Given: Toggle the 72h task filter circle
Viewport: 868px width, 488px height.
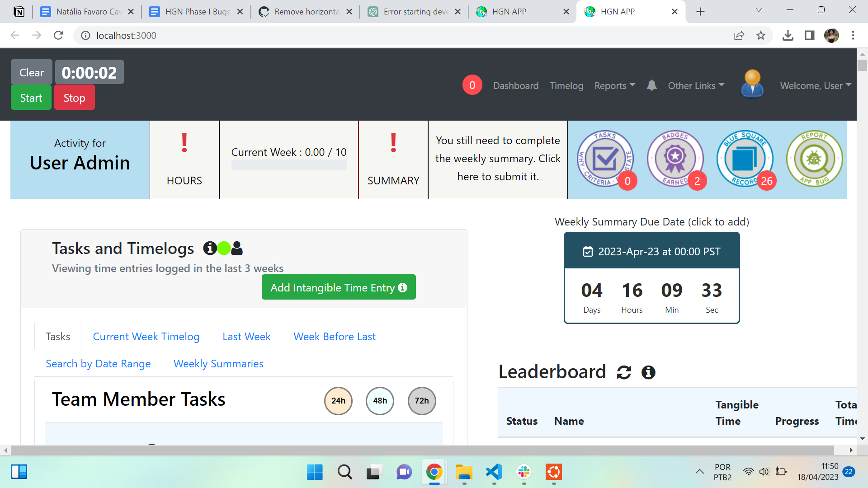Looking at the screenshot, I should coord(422,401).
